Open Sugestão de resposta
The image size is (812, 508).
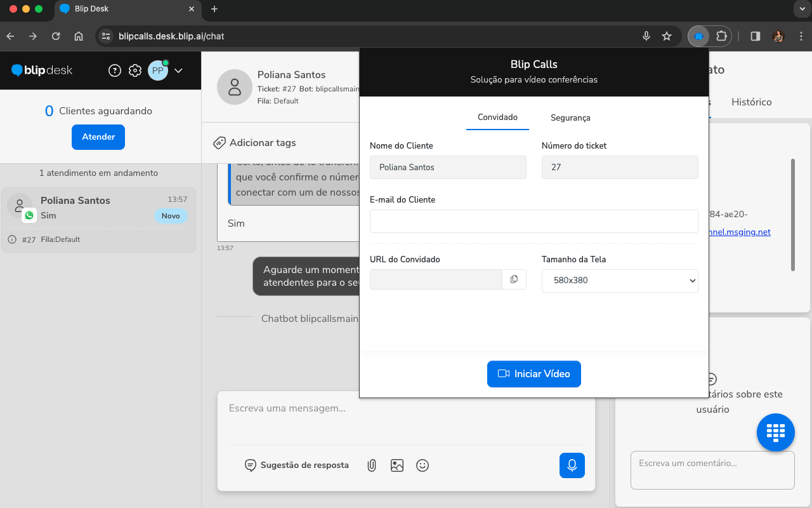point(297,465)
